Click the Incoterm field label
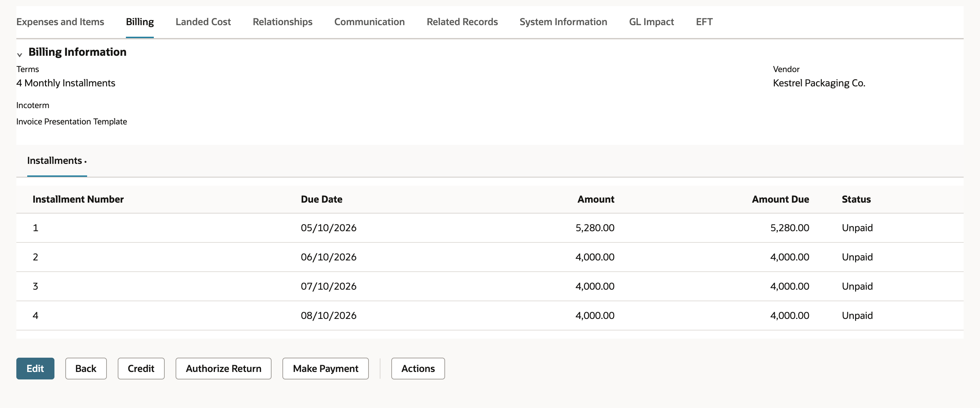The image size is (980, 408). click(x=33, y=105)
